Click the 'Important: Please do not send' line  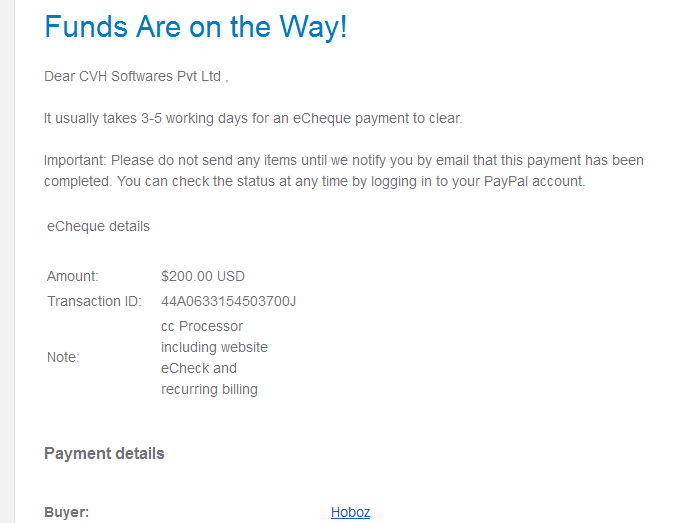tap(344, 160)
